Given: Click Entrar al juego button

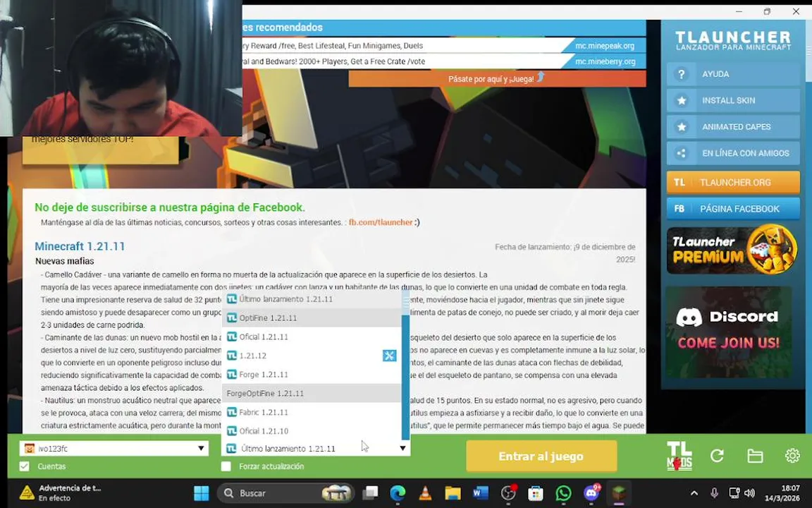Looking at the screenshot, I should coord(541,456).
